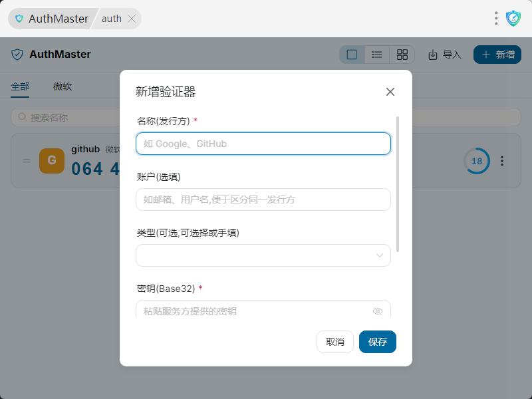Switch to single-column card view icon
Image resolution: width=532 pixels, height=399 pixels.
[x=352, y=55]
